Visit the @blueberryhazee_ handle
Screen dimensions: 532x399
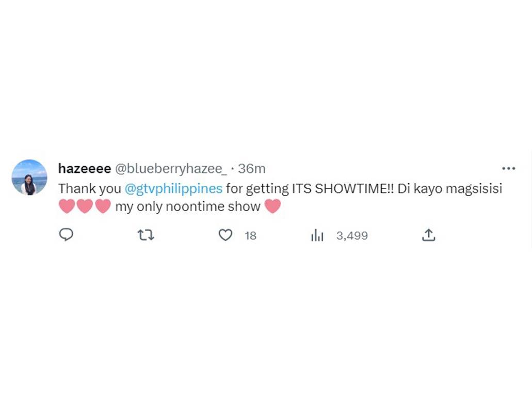click(170, 169)
